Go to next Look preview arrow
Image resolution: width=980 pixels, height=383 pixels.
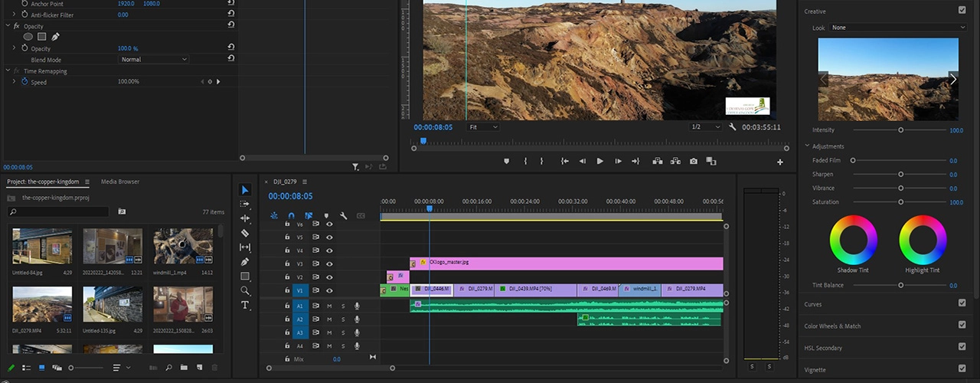click(x=953, y=78)
